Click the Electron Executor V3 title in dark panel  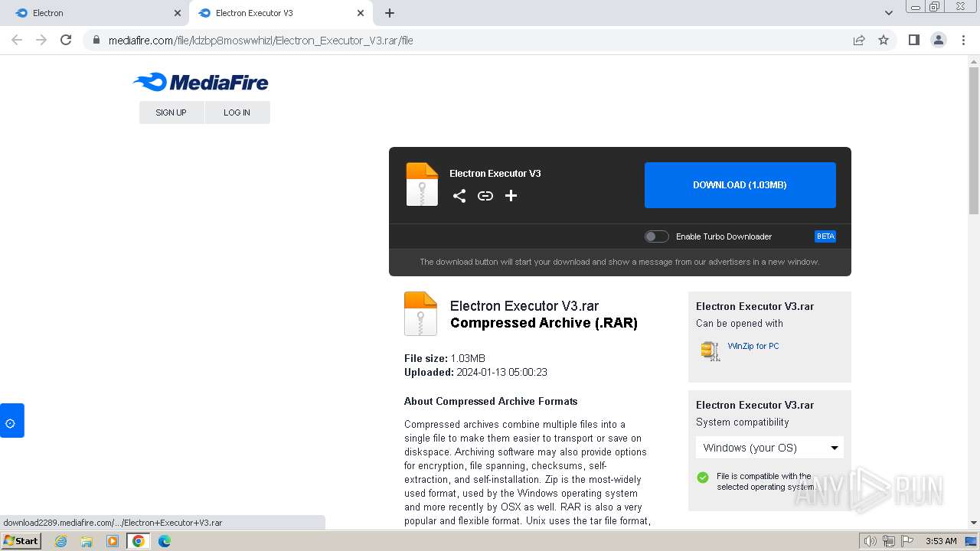tap(495, 174)
